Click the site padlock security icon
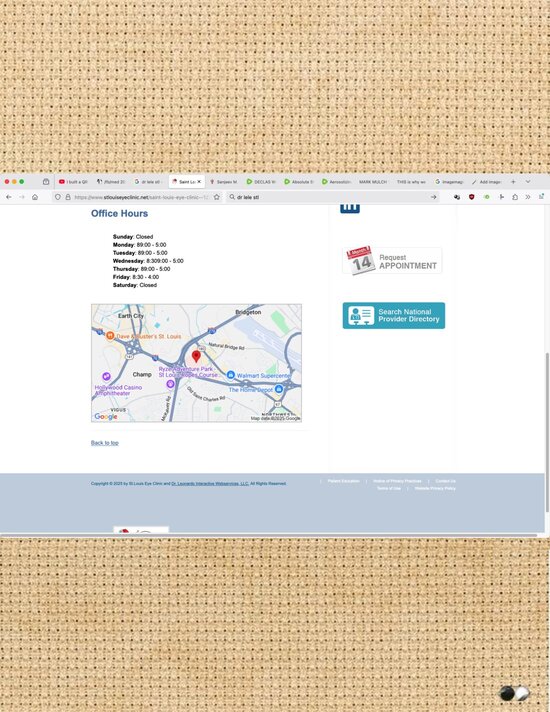This screenshot has width=550, height=712. coord(68,197)
